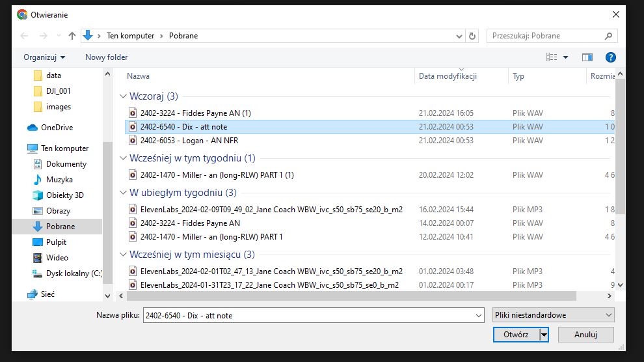Click the Chrome icon in title bar
644x362 pixels.
[x=22, y=15]
